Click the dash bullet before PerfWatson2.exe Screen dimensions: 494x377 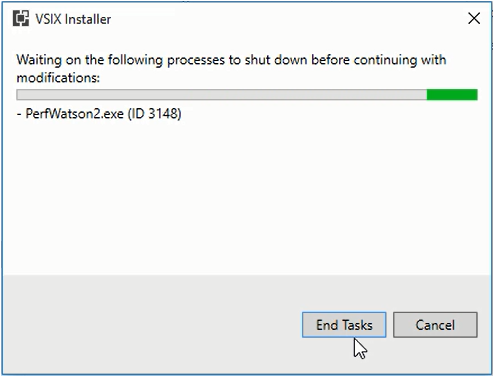point(19,114)
